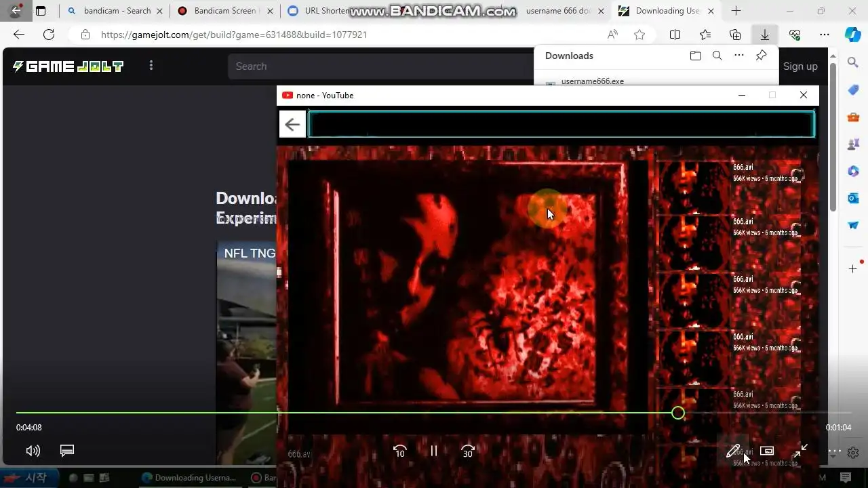The height and width of the screenshot is (488, 868).
Task: Click the cyan-bordered address box
Action: (561, 125)
